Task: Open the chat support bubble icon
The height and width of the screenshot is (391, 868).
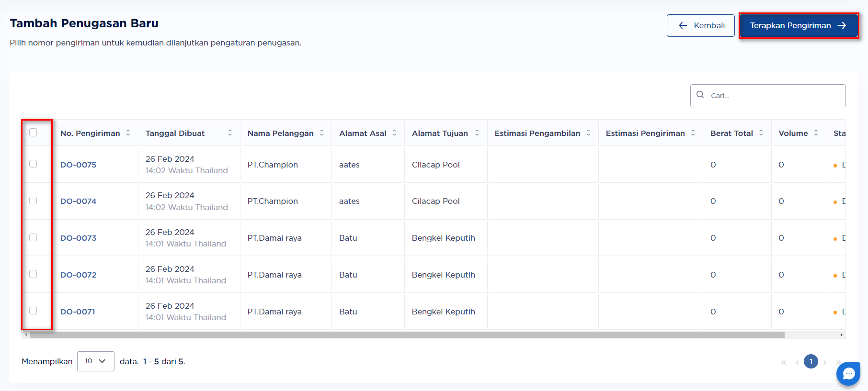Action: (x=848, y=374)
